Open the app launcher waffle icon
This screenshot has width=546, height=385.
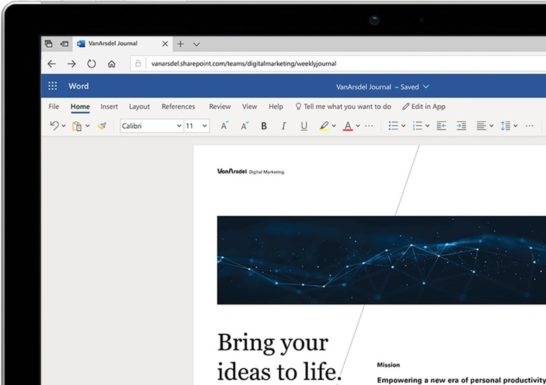coord(53,86)
